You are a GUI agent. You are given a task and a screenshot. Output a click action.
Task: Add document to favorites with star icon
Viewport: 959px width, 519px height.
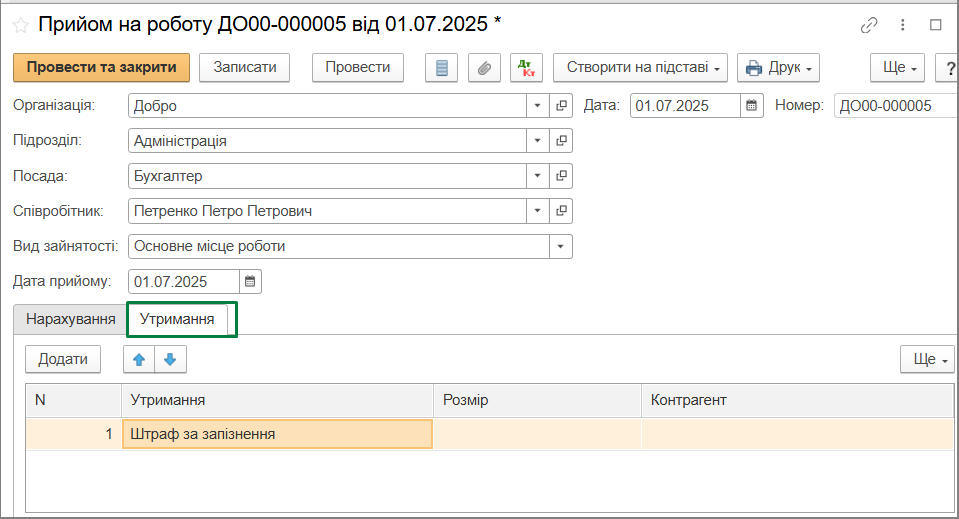[x=21, y=25]
